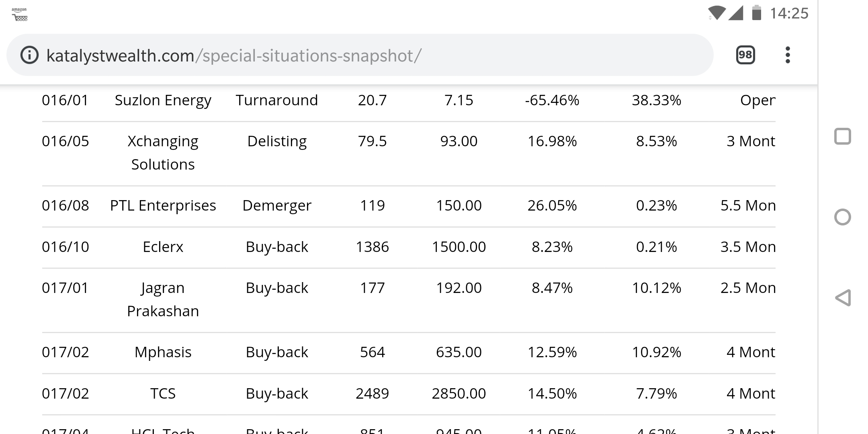Image resolution: width=868 pixels, height=434 pixels.
Task: Select the Suzlon Energy company cell
Action: pos(163,100)
